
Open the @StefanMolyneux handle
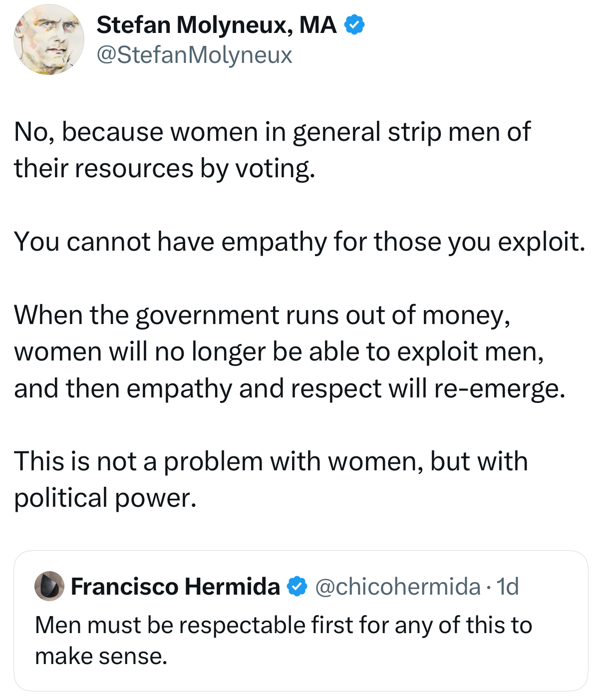click(194, 54)
